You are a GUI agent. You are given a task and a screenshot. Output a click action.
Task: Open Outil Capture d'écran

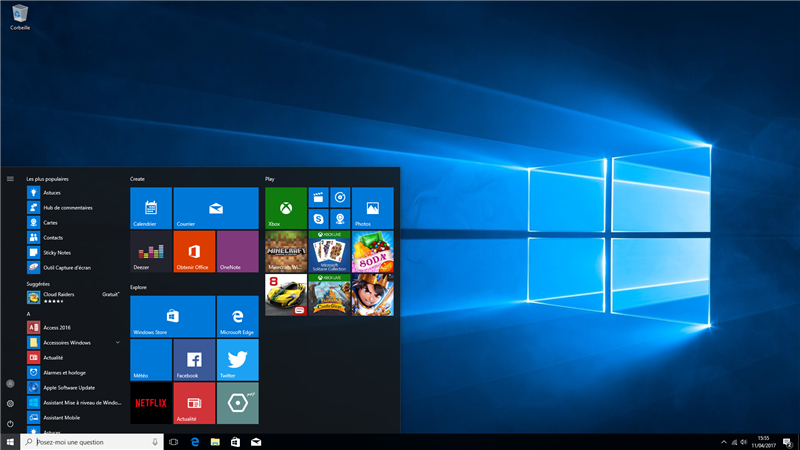pos(74,267)
